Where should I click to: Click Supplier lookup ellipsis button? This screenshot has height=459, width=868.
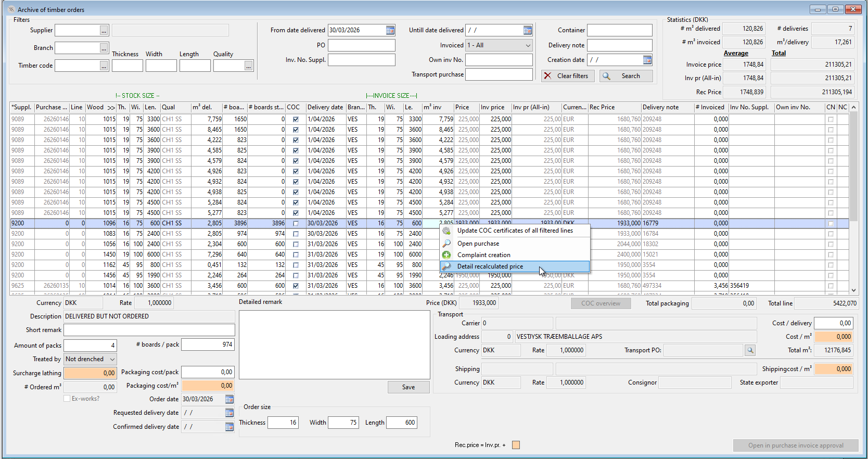click(104, 31)
